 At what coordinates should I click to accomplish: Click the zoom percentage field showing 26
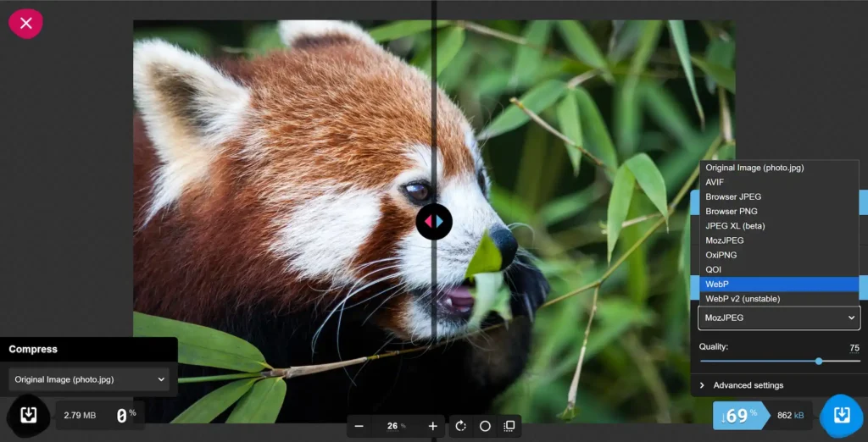pos(396,426)
